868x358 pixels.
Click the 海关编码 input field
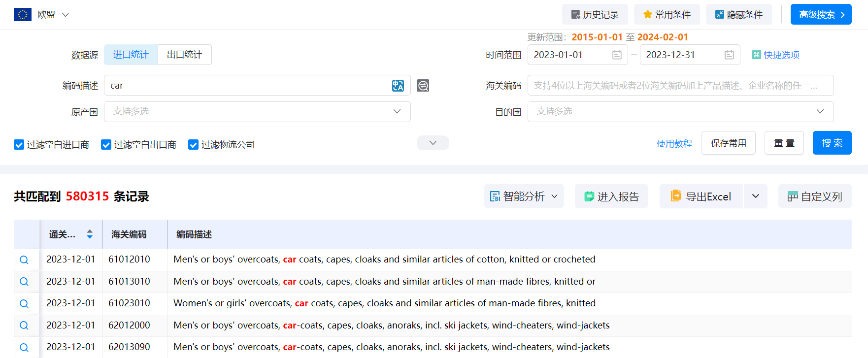click(x=680, y=86)
